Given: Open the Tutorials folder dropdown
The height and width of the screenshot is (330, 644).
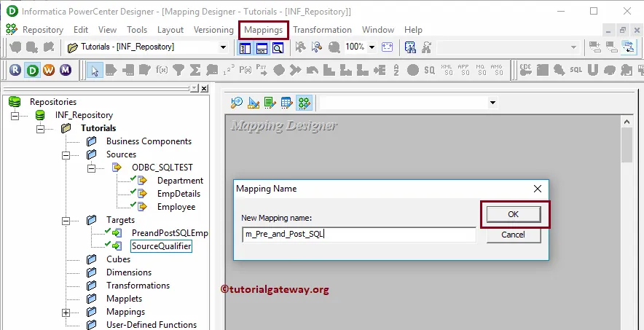Looking at the screenshot, I should pos(223,47).
